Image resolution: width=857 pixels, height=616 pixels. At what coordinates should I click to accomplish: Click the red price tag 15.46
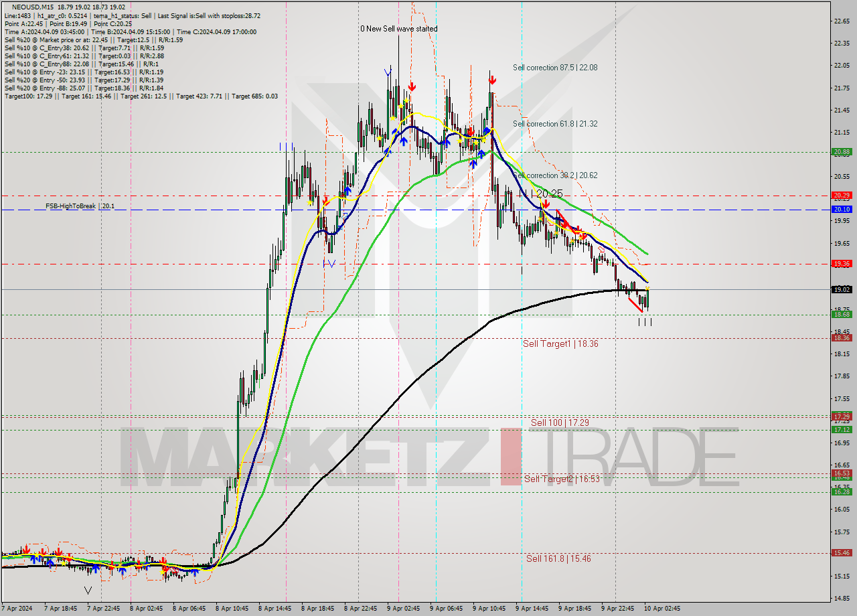(842, 553)
